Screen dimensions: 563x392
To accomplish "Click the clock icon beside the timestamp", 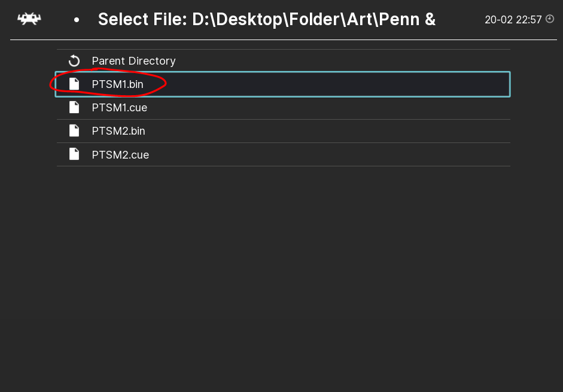I will point(551,19).
